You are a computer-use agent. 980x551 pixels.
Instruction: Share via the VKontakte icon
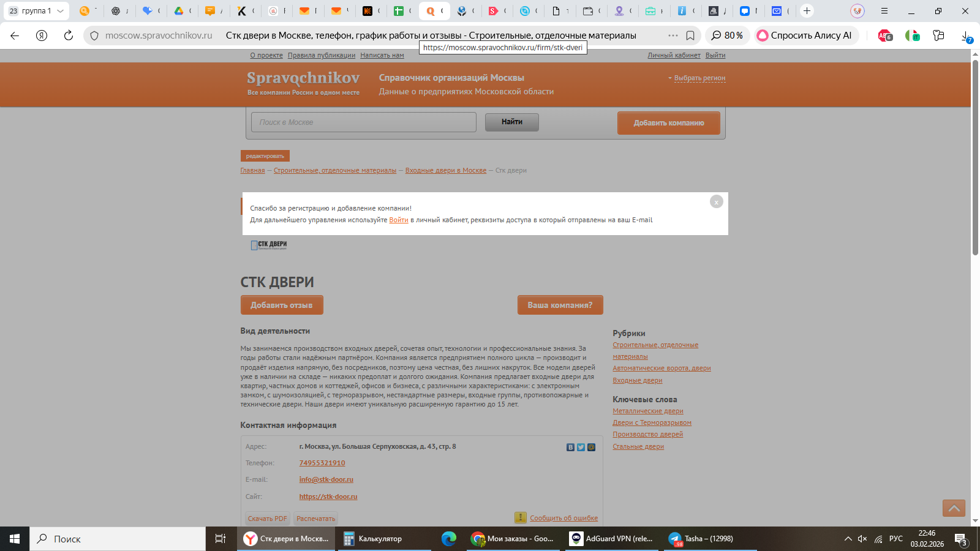[x=570, y=448]
